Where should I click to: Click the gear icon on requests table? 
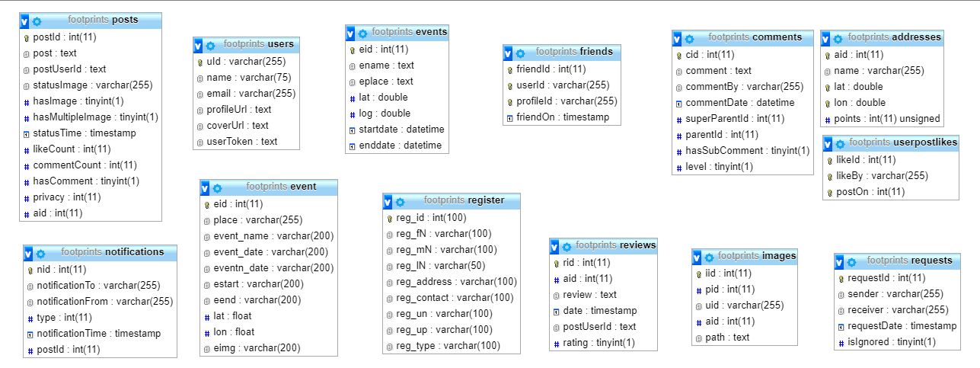click(851, 261)
